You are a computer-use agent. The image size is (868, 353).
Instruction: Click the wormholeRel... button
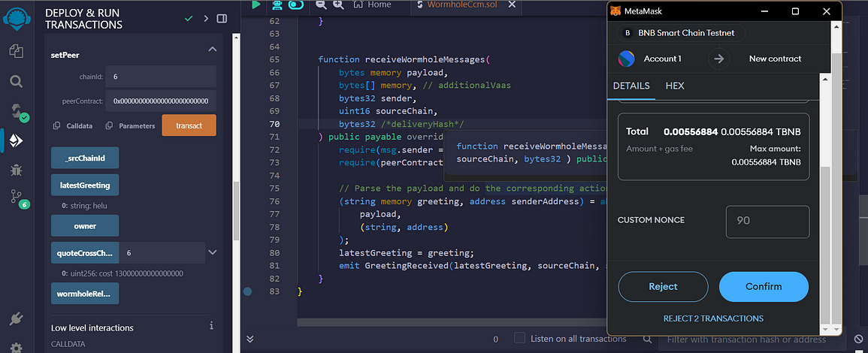click(85, 293)
